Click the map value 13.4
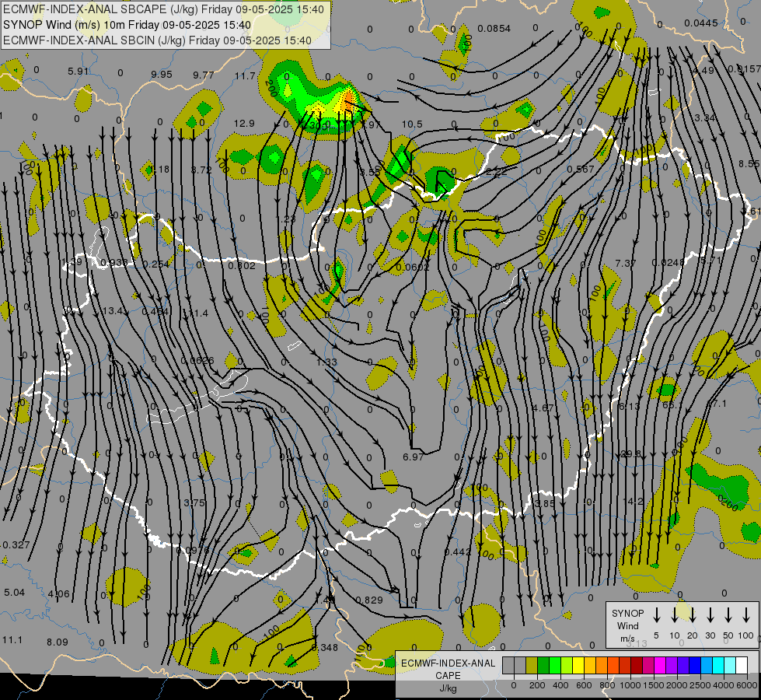This screenshot has width=761, height=700. [113, 310]
